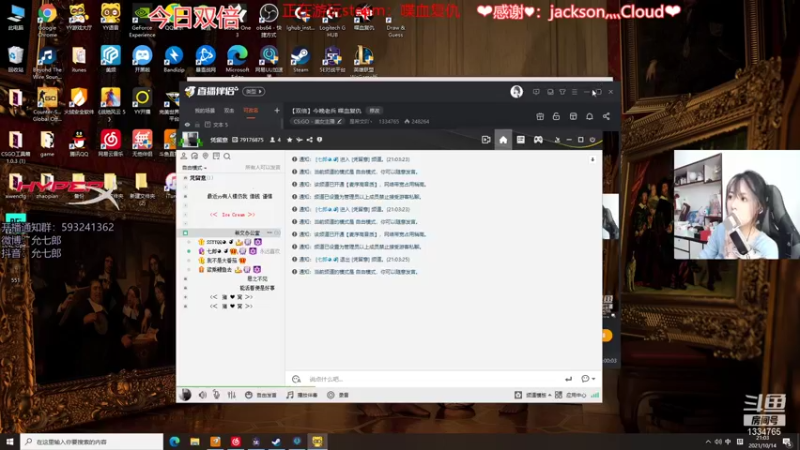Image resolution: width=800 pixels, height=450 pixels.
Task: Open the home icon in YY channel header
Action: click(x=503, y=140)
